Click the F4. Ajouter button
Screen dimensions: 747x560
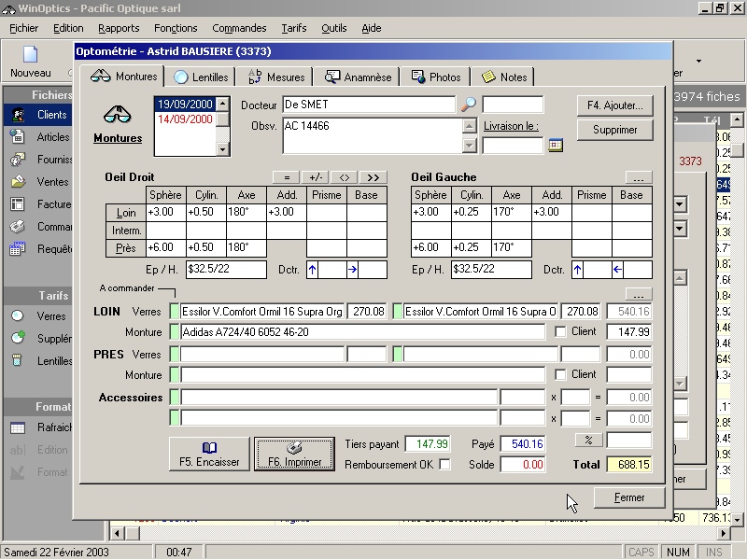tap(614, 105)
